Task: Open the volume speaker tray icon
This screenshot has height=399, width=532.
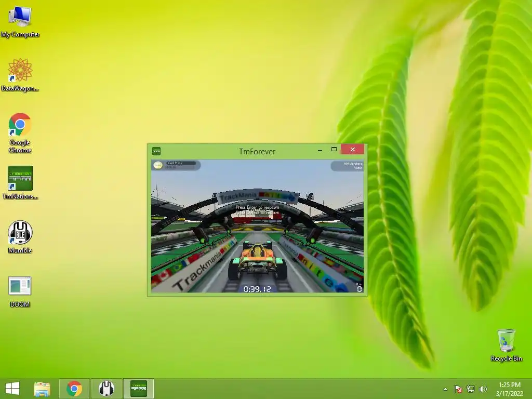Action: point(483,389)
